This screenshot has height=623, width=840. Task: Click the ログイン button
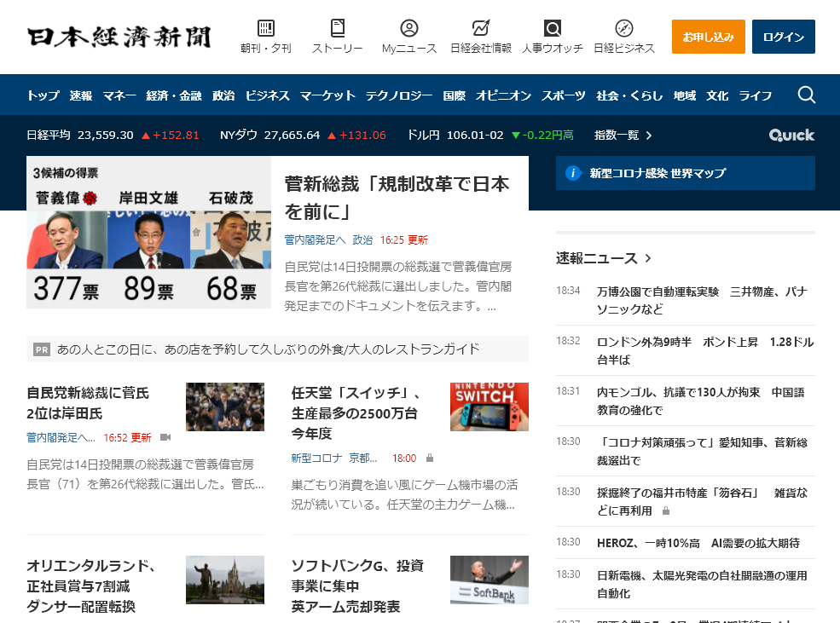pyautogui.click(x=783, y=37)
